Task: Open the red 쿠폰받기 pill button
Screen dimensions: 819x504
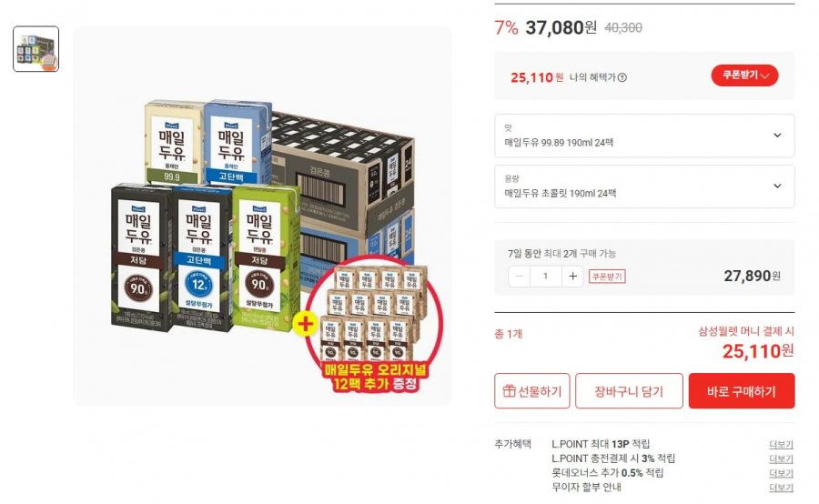Action: 744,76
